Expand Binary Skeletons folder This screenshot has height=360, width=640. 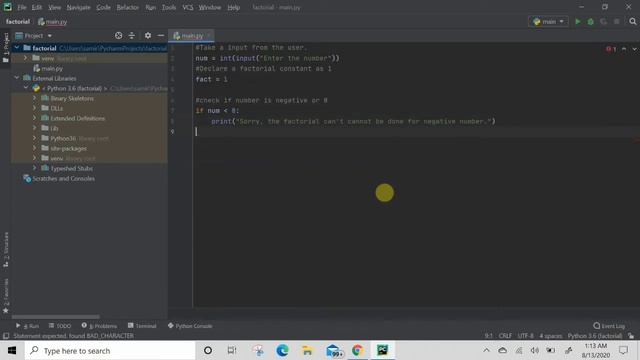coord(35,98)
